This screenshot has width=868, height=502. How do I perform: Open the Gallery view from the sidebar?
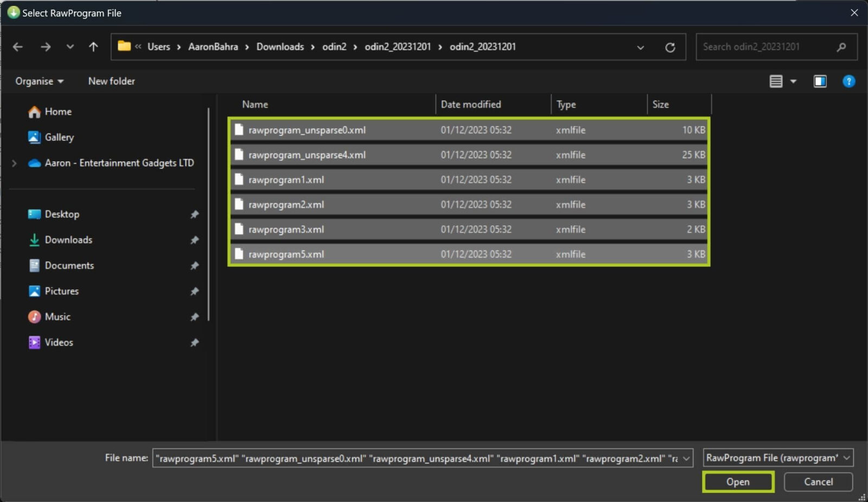click(x=60, y=137)
